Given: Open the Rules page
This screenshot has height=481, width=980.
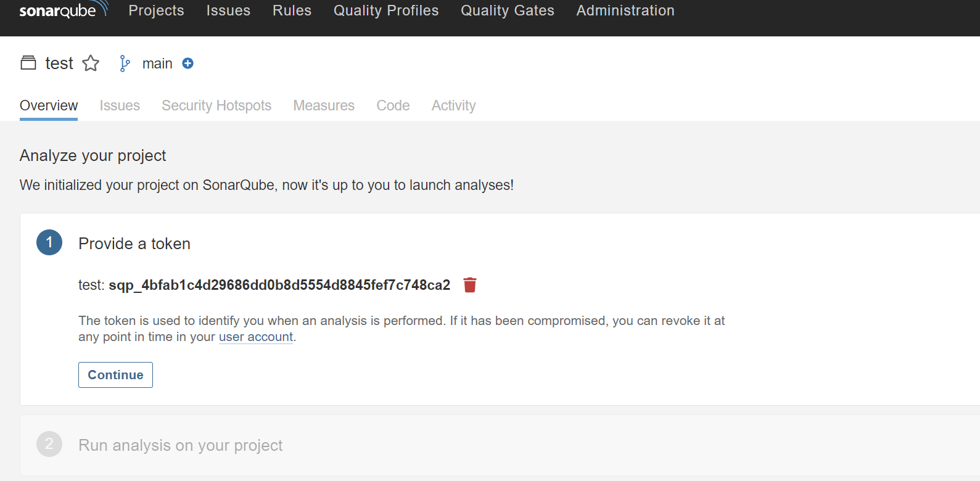Looking at the screenshot, I should (292, 10).
